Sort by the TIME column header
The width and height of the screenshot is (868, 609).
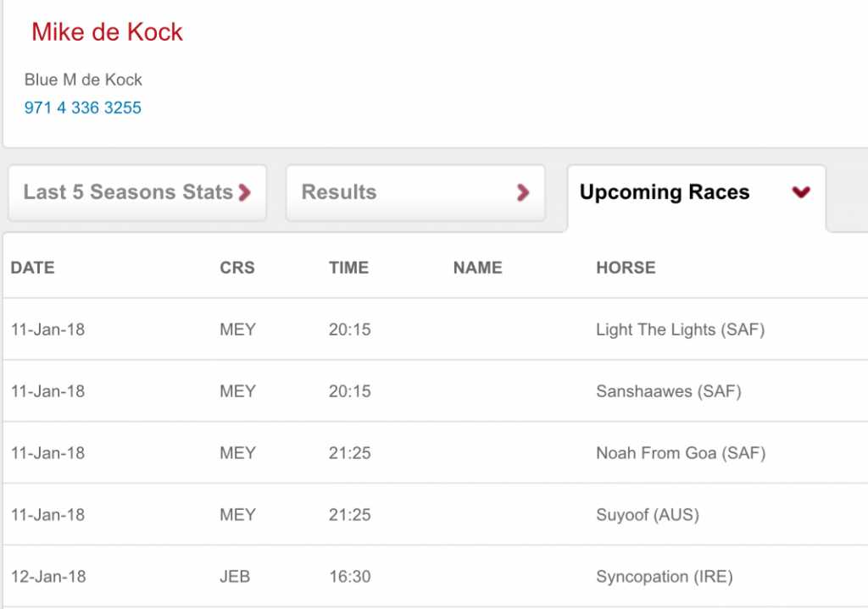pos(348,268)
